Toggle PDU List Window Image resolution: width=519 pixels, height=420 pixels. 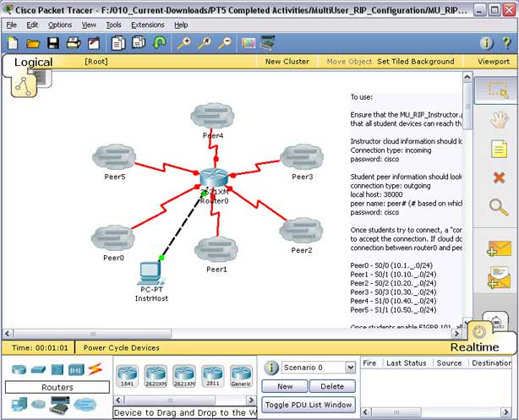[309, 405]
